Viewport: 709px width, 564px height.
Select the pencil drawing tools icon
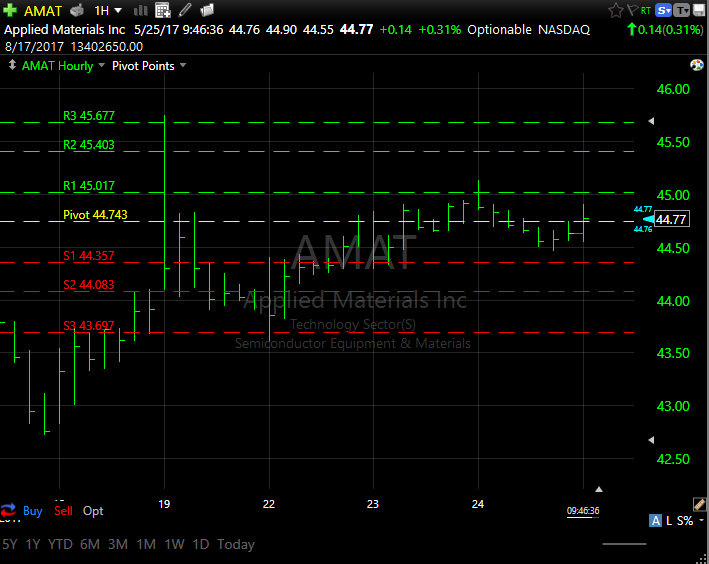pyautogui.click(x=185, y=10)
